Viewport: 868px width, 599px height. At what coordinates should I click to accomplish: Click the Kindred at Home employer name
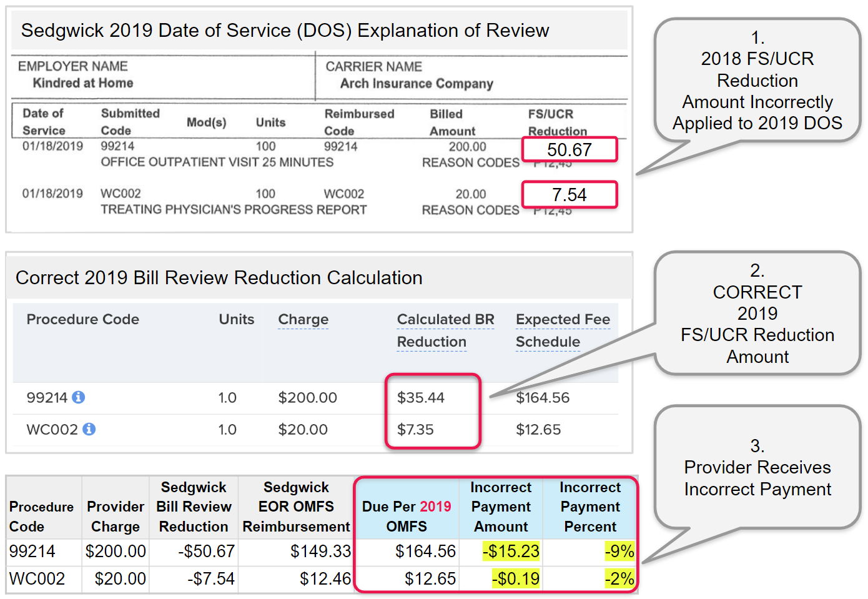[x=83, y=83]
